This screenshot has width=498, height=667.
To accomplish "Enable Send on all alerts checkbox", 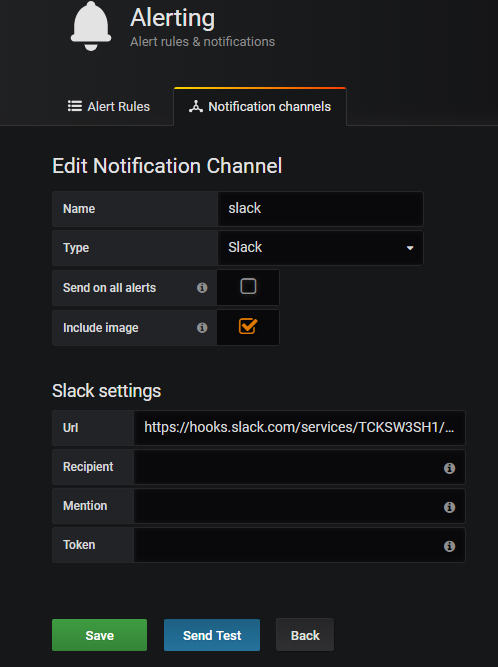I will click(x=248, y=286).
